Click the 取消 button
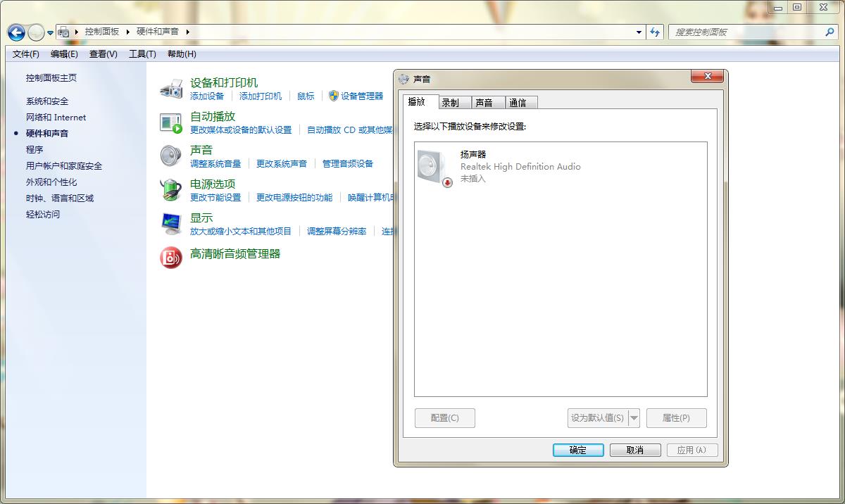 634,450
